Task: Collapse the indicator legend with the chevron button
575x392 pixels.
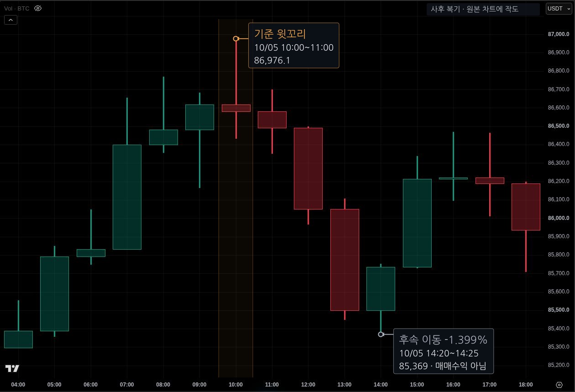Action: (10, 20)
